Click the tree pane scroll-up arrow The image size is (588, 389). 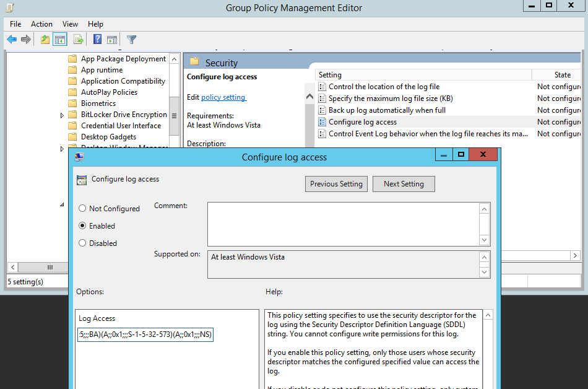[175, 59]
